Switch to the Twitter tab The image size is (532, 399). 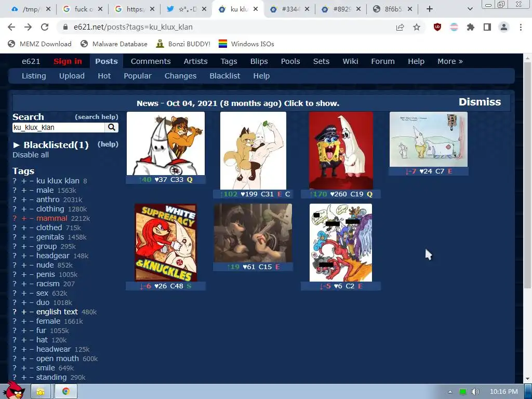[187, 9]
